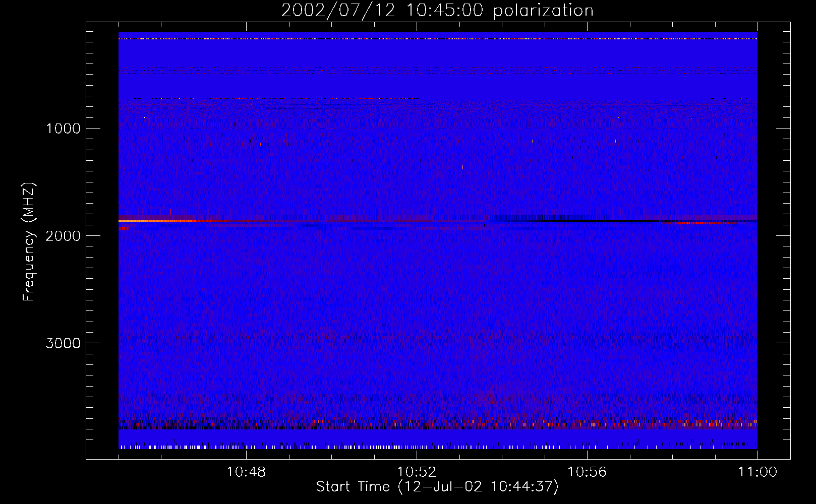This screenshot has width=816, height=504.
Task: Click the plot title "2002/07/12 10:45:00 polarization"
Action: 437,11
